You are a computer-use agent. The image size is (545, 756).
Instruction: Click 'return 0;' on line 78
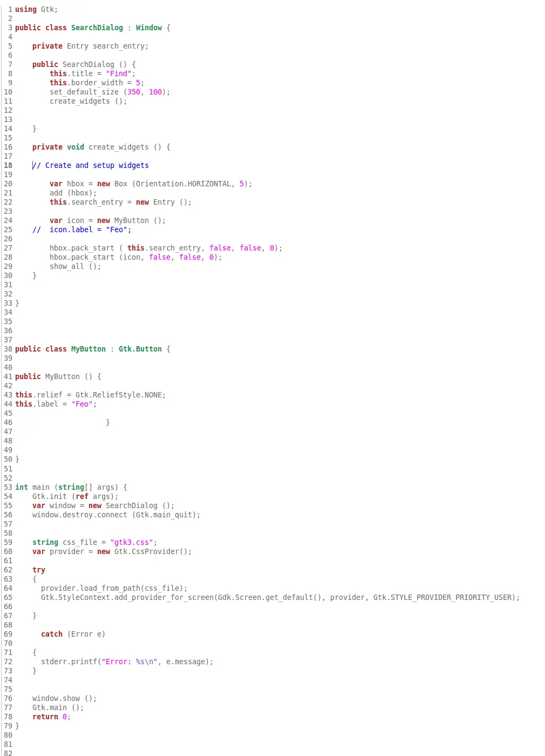[x=52, y=717]
